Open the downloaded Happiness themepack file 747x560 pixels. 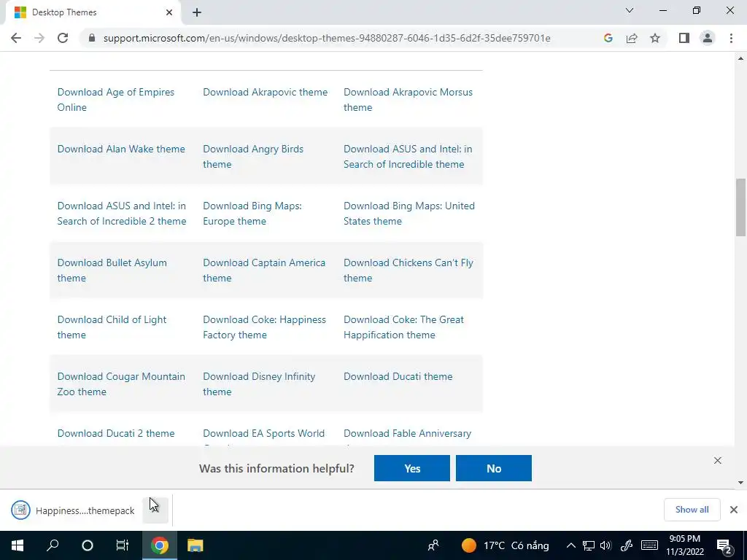coord(74,510)
